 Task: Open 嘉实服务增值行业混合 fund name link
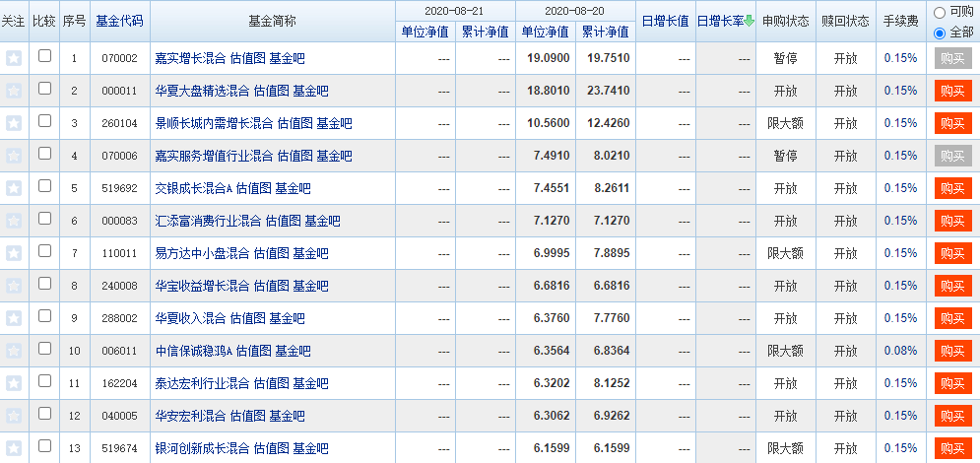(215, 157)
